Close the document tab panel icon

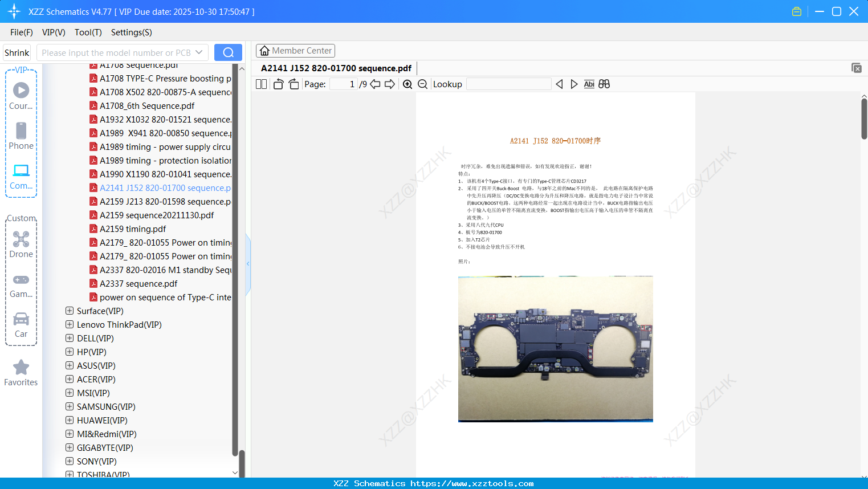coord(857,68)
